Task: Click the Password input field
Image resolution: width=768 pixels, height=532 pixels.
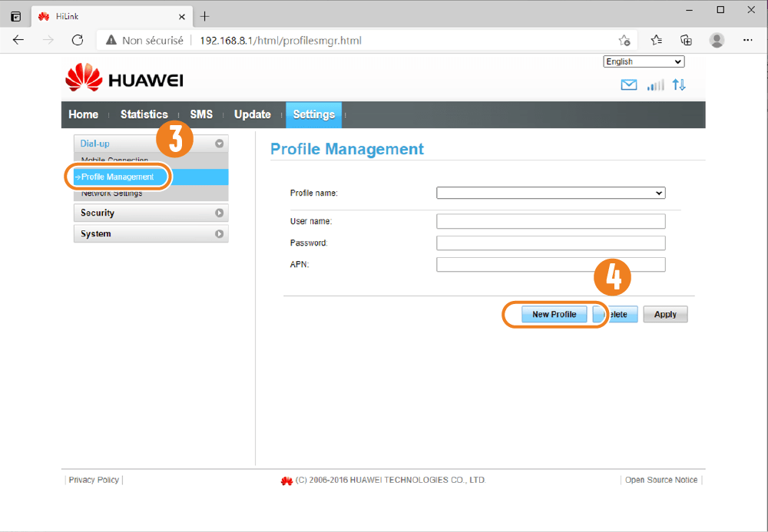Action: tap(551, 243)
